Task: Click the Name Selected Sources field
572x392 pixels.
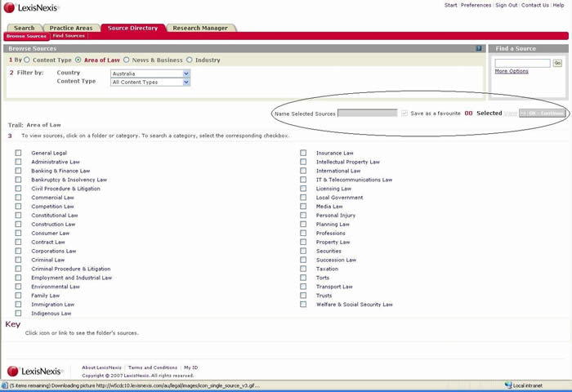Action: 368,114
